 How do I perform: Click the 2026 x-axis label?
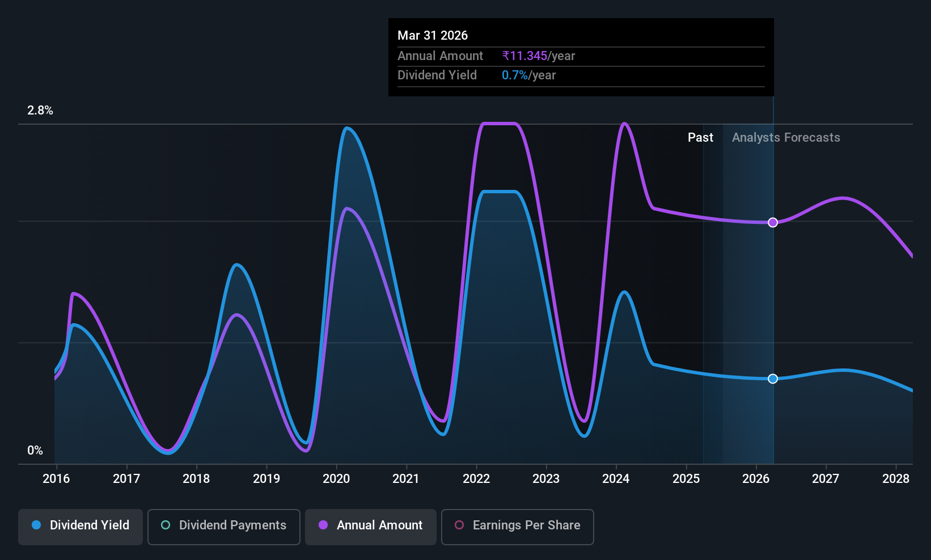click(x=756, y=479)
